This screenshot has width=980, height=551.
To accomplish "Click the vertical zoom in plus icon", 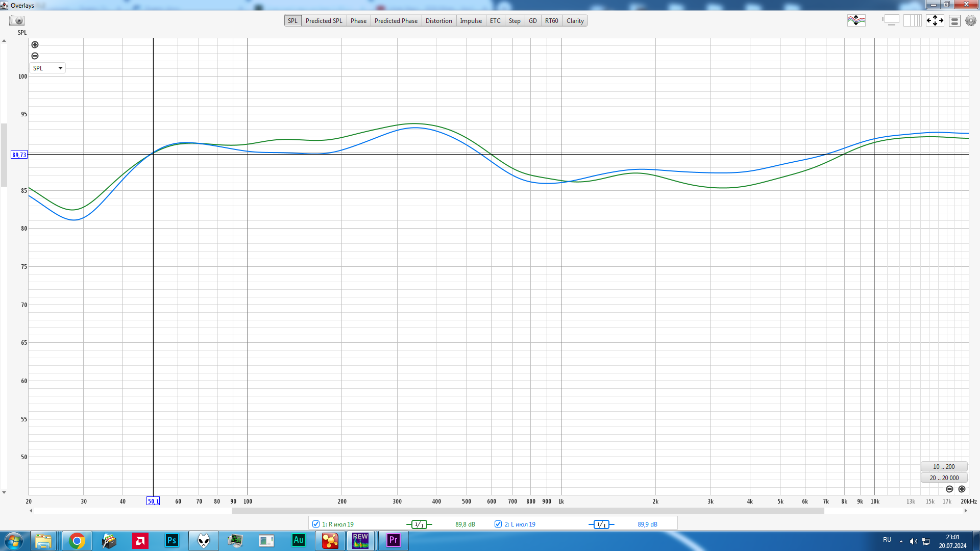I will pyautogui.click(x=35, y=45).
